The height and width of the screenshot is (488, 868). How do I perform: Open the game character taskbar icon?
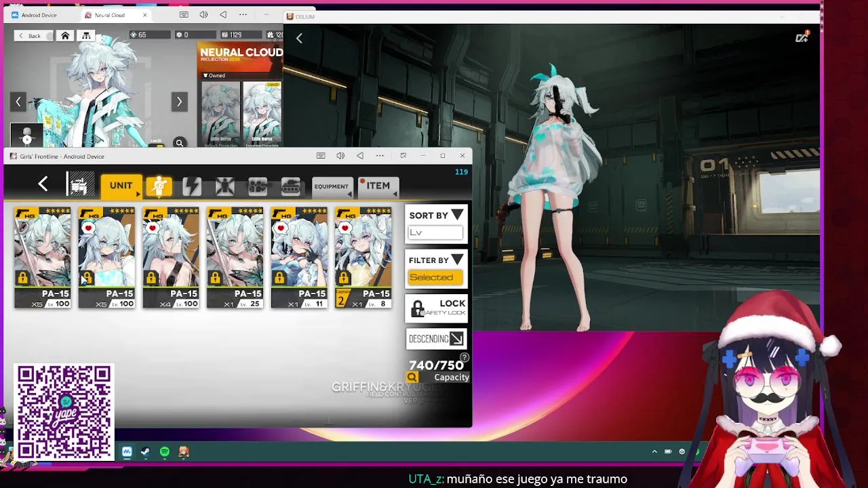pos(184,451)
